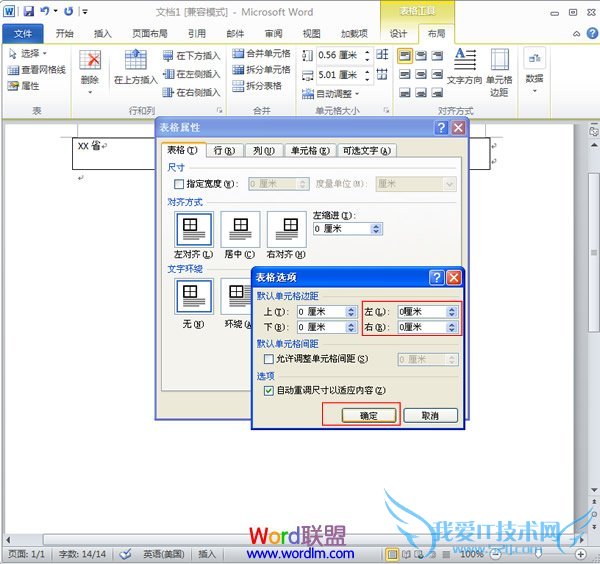600x564 pixels.
Task: Select the Align Center Right icon
Action: point(437,74)
